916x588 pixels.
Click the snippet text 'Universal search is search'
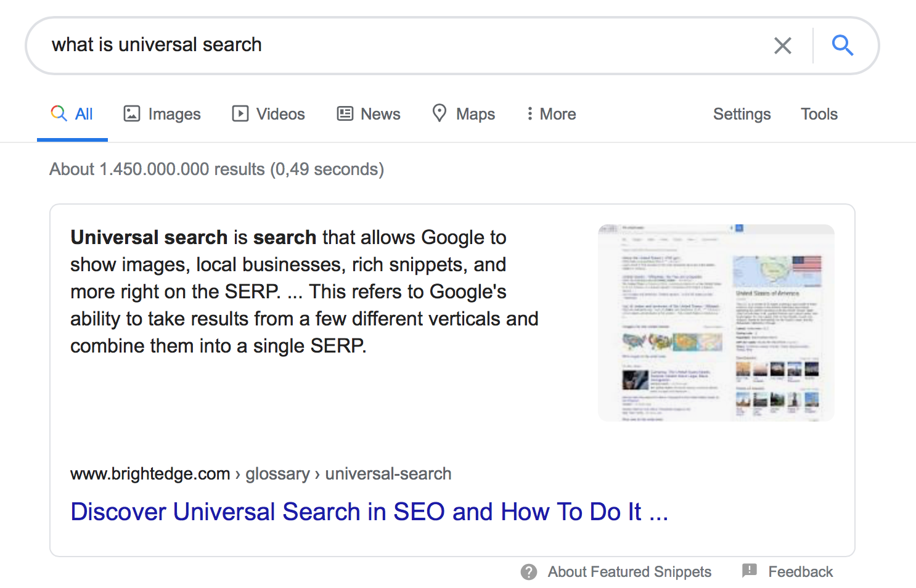point(193,237)
